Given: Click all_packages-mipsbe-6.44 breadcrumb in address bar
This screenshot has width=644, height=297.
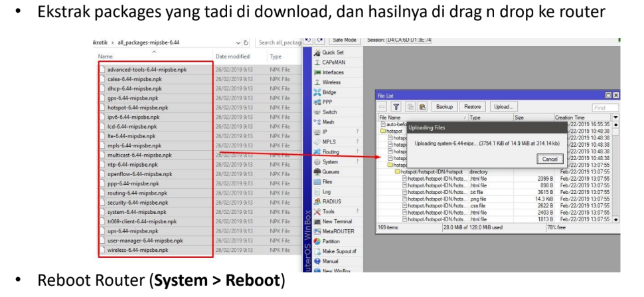Looking at the screenshot, I should click(x=148, y=43).
